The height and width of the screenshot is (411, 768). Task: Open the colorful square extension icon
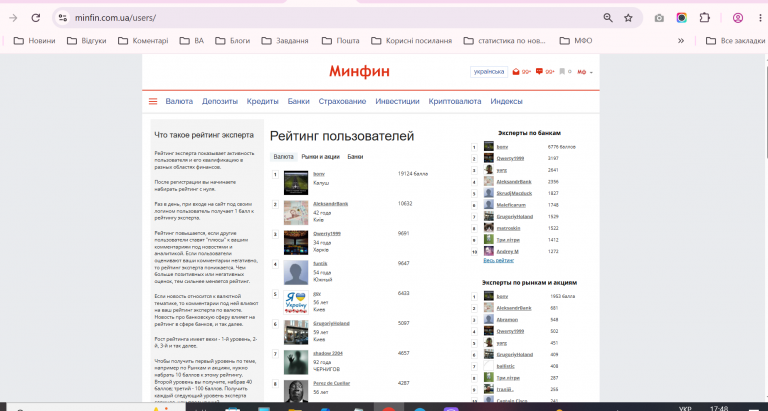click(x=682, y=18)
